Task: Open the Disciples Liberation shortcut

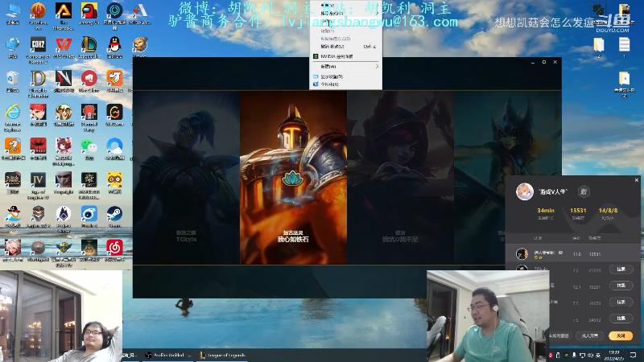Action: click(x=38, y=84)
